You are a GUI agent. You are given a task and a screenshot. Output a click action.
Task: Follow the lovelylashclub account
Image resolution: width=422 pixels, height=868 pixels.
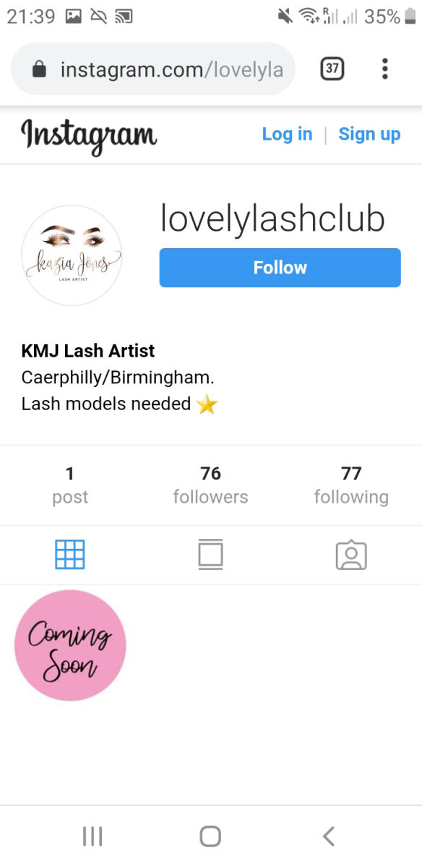click(x=280, y=268)
